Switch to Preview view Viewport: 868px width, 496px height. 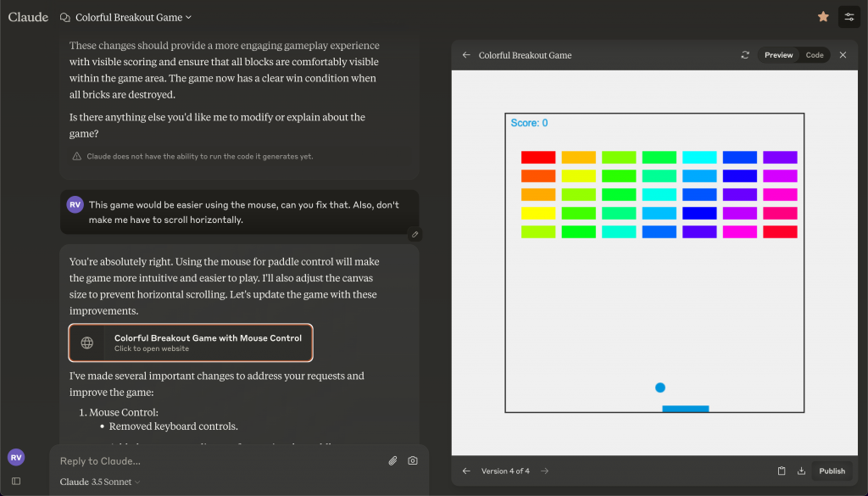pos(778,55)
